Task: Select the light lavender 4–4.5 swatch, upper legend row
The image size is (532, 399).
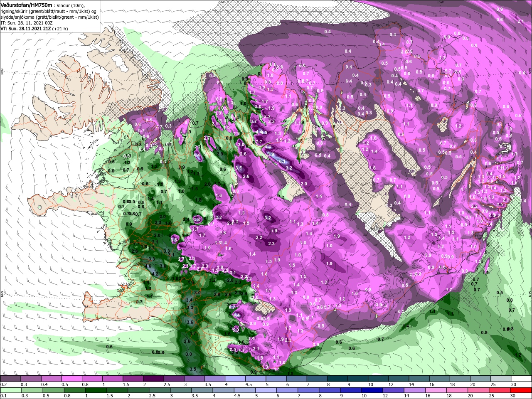Action: pyautogui.click(x=235, y=379)
